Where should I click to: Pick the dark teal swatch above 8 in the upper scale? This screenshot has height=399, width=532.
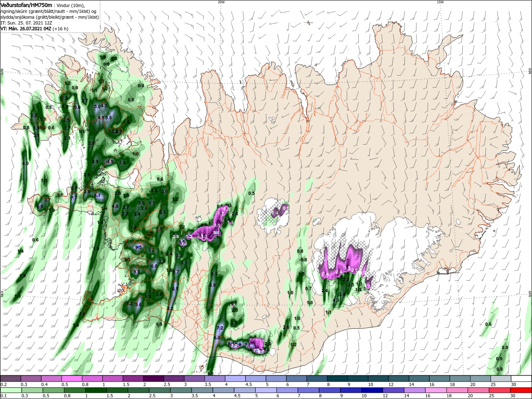[337, 379]
